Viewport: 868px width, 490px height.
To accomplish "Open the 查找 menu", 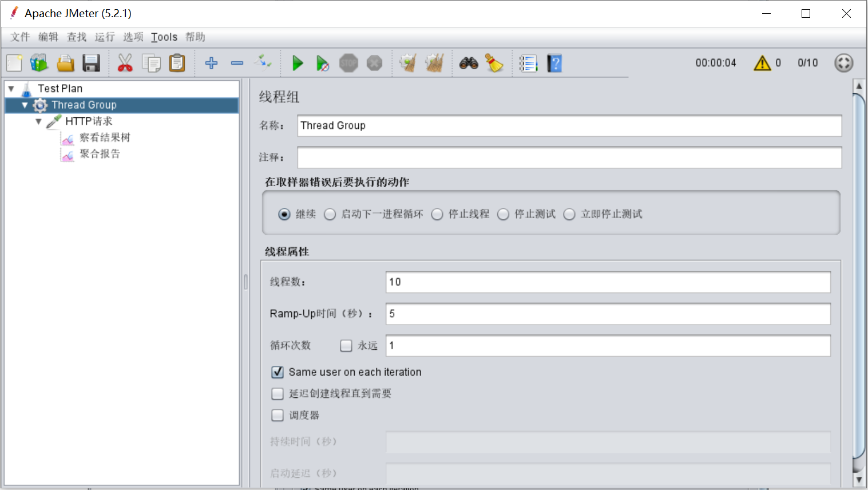I will click(x=77, y=37).
